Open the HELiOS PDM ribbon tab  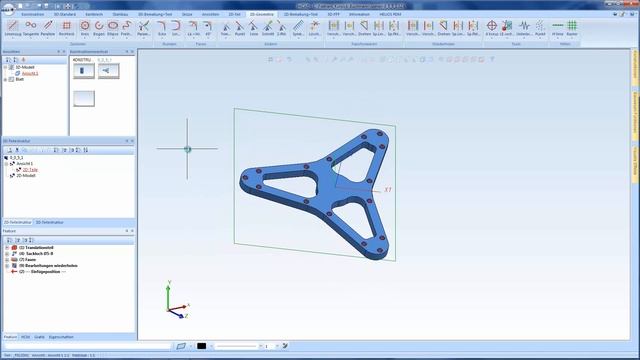click(x=390, y=14)
